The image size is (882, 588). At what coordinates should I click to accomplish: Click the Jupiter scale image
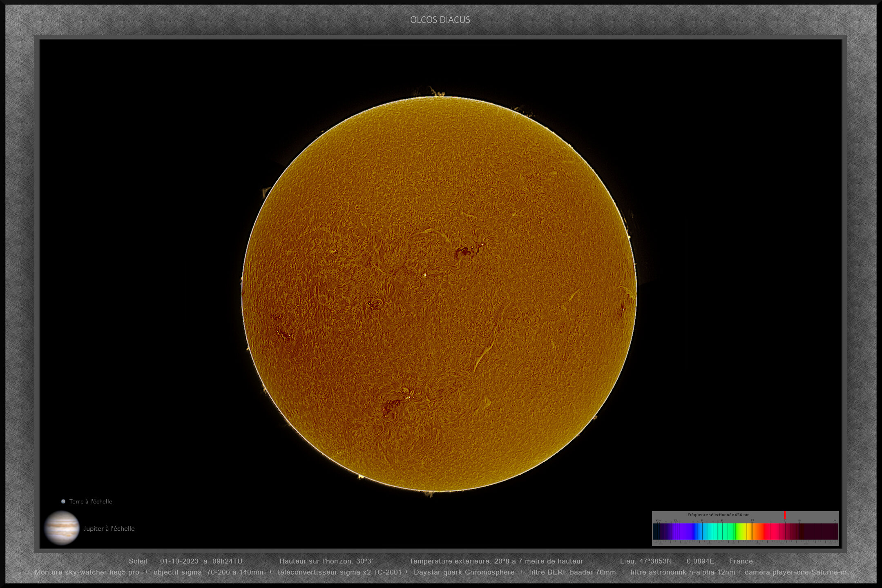62,528
